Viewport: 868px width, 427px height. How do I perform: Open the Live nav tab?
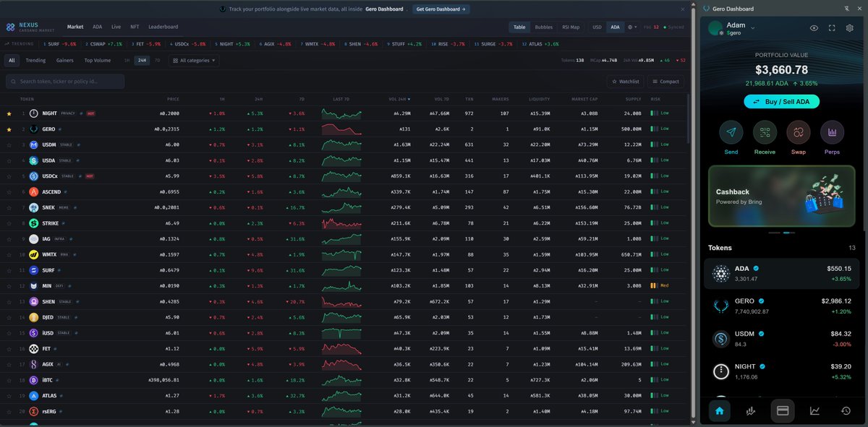[116, 27]
